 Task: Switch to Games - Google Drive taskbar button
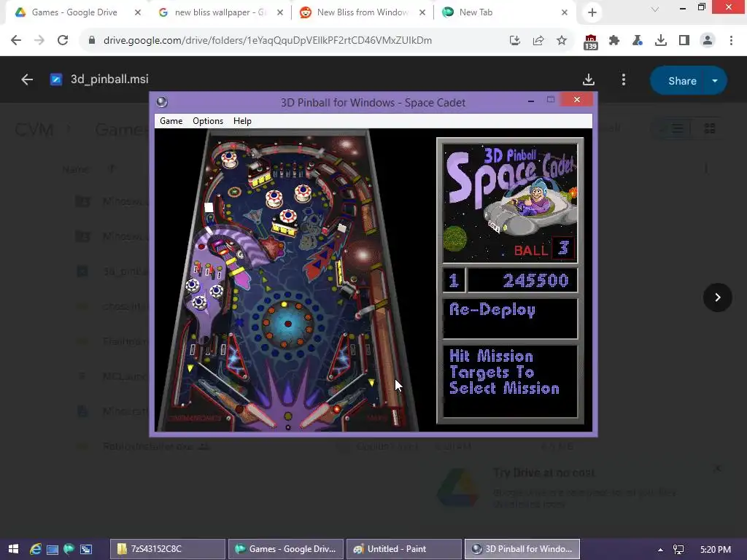[286, 549]
